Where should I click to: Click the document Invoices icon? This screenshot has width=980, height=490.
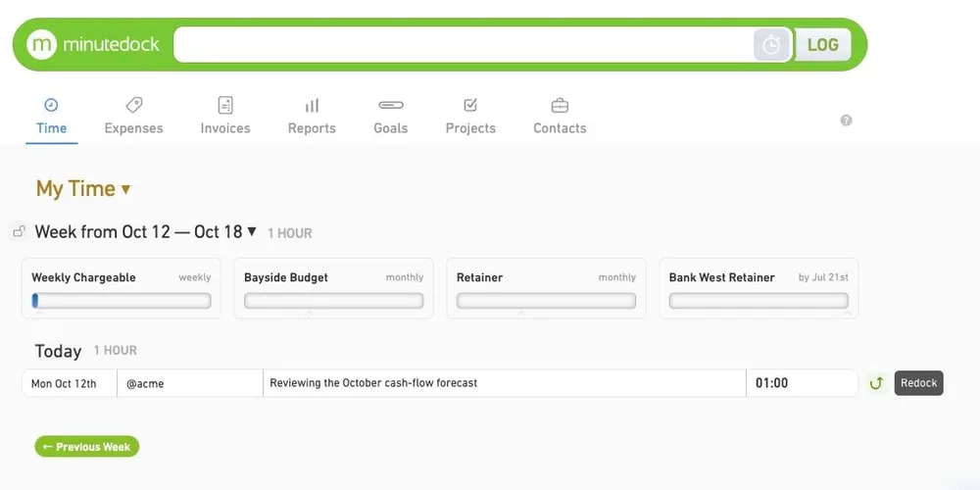[x=225, y=105]
